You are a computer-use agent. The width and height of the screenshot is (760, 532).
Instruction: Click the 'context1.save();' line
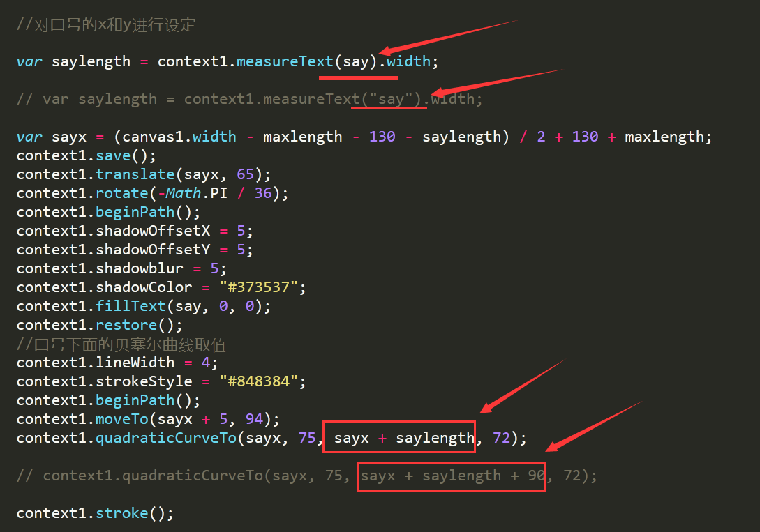[x=87, y=156]
